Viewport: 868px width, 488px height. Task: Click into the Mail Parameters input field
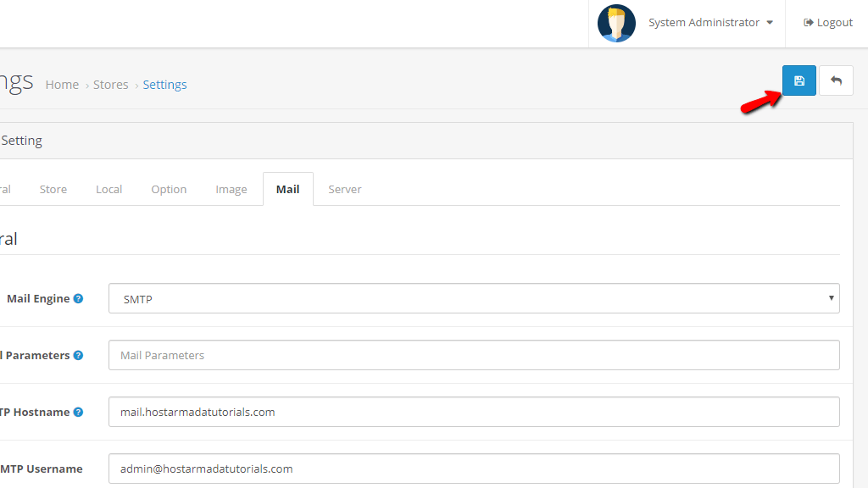(473, 355)
